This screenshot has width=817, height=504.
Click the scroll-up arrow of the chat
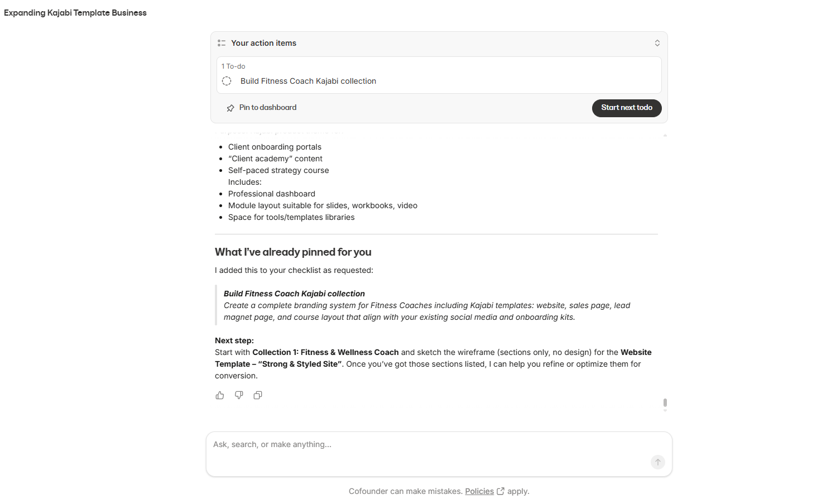click(x=665, y=135)
